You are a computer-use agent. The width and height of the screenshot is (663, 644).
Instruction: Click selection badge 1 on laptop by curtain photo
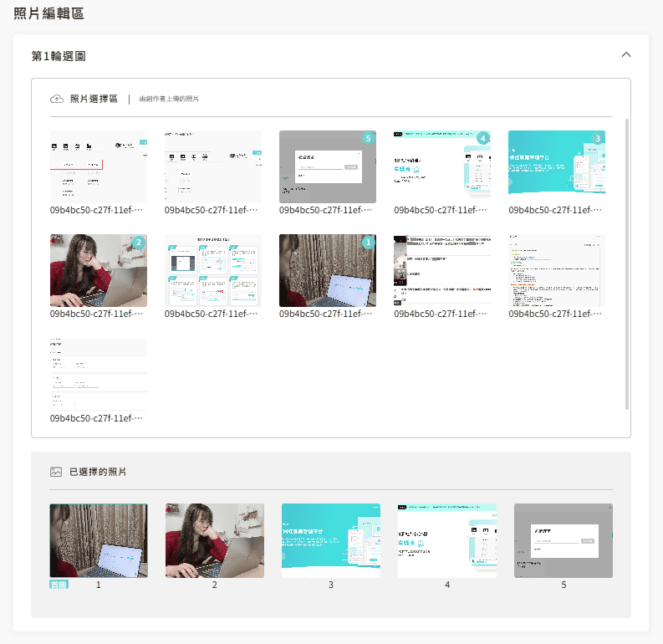click(368, 243)
